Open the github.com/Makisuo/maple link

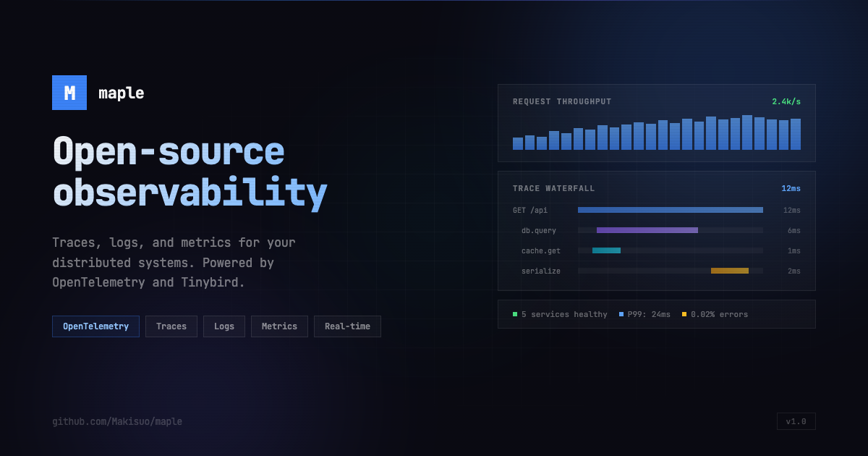point(117,421)
